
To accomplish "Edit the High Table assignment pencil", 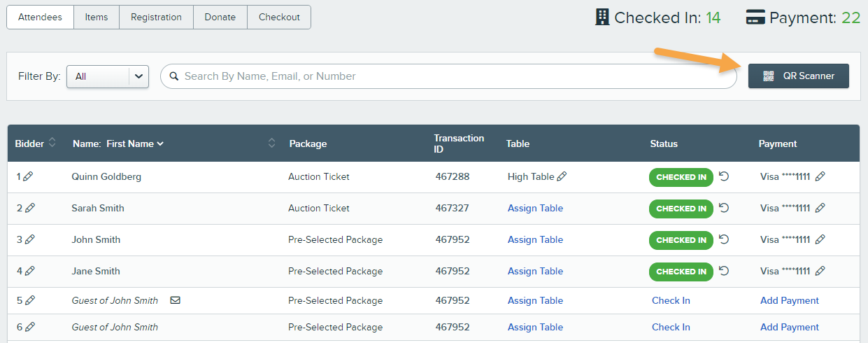I will [562, 177].
